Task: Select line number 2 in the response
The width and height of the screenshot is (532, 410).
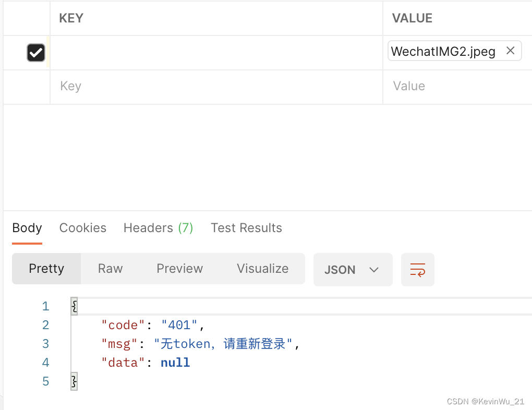Action: point(45,324)
